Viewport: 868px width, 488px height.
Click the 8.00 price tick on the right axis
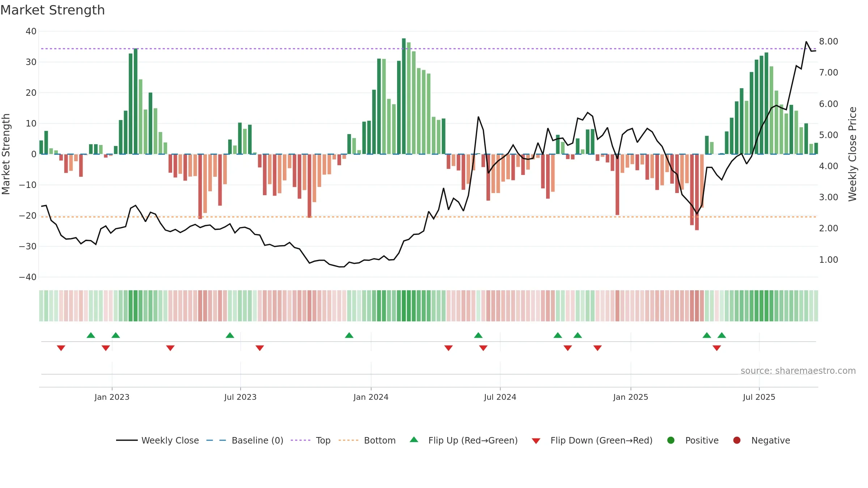[829, 42]
